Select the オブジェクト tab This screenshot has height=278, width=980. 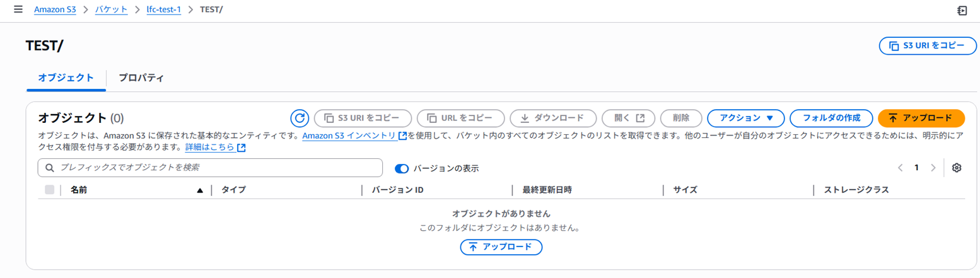click(x=66, y=78)
